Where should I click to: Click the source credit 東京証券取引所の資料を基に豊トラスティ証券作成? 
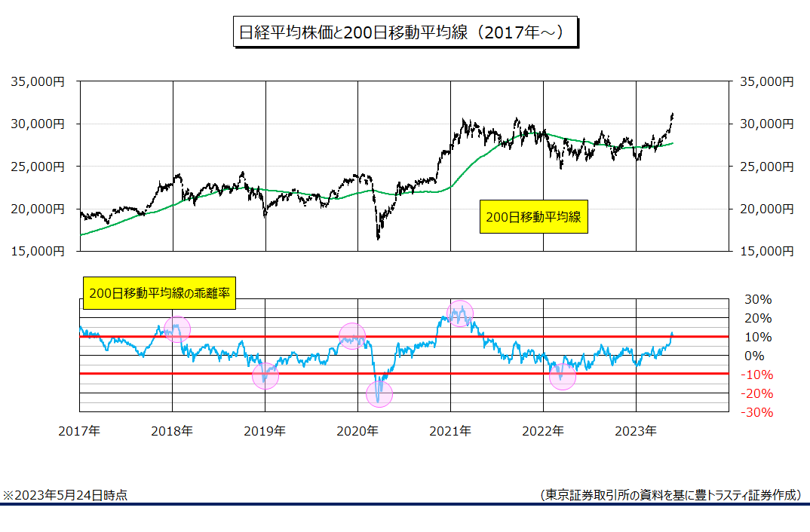tap(671, 495)
